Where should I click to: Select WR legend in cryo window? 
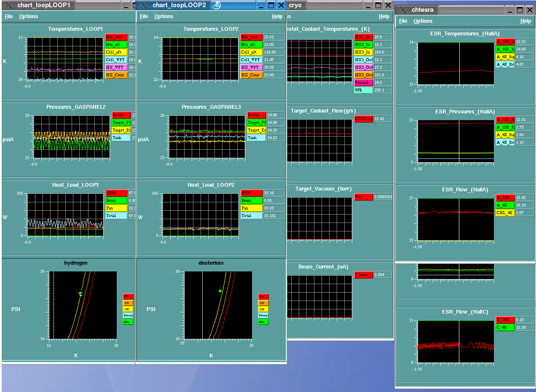pos(364,90)
